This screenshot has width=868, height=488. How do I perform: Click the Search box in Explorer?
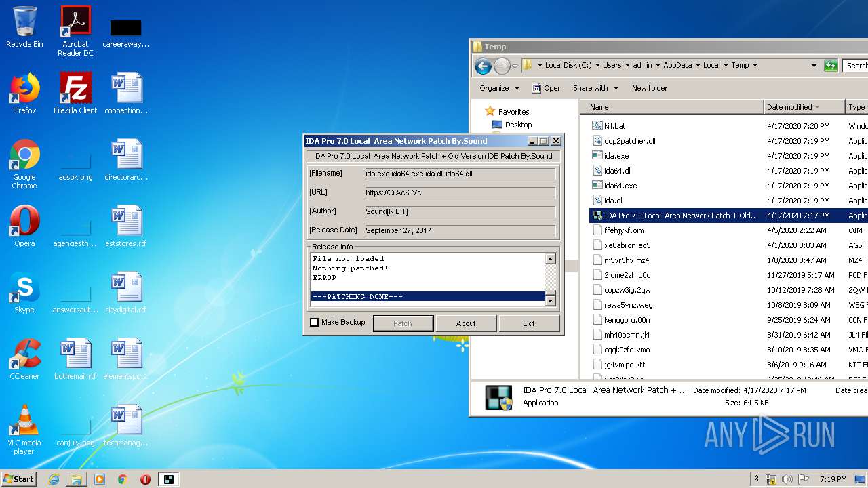tap(856, 66)
